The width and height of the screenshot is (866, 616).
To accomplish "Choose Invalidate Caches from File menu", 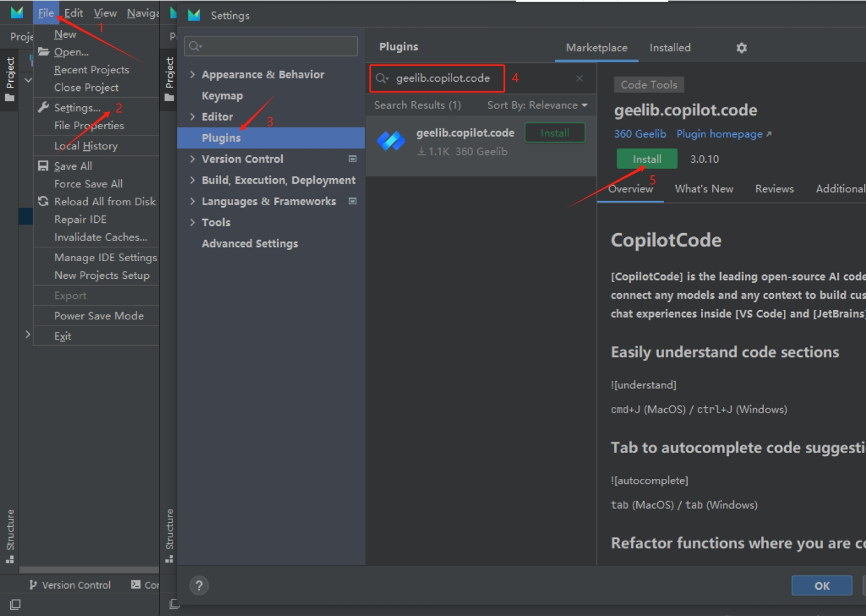I will pos(100,237).
